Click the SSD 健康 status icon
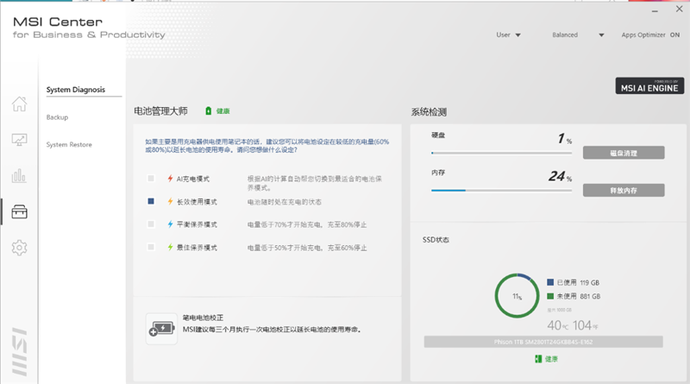The image size is (690, 384). pos(538,359)
